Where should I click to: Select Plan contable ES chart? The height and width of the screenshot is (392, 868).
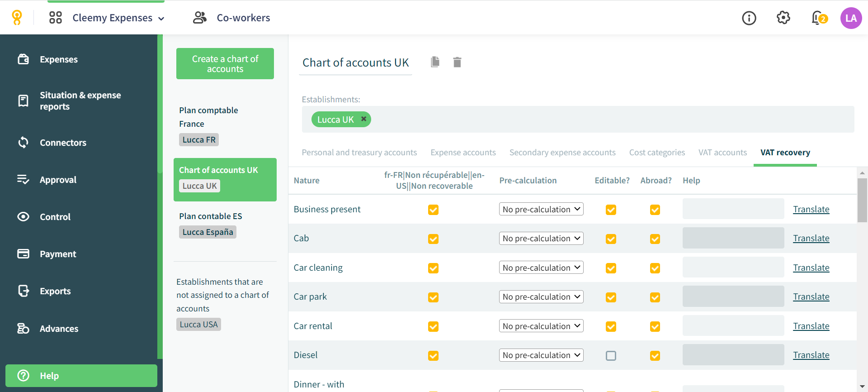click(x=225, y=225)
